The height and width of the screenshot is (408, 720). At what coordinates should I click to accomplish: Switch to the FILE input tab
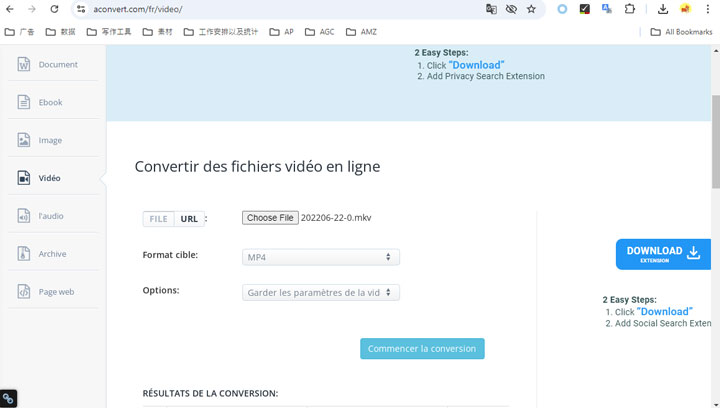pos(158,219)
